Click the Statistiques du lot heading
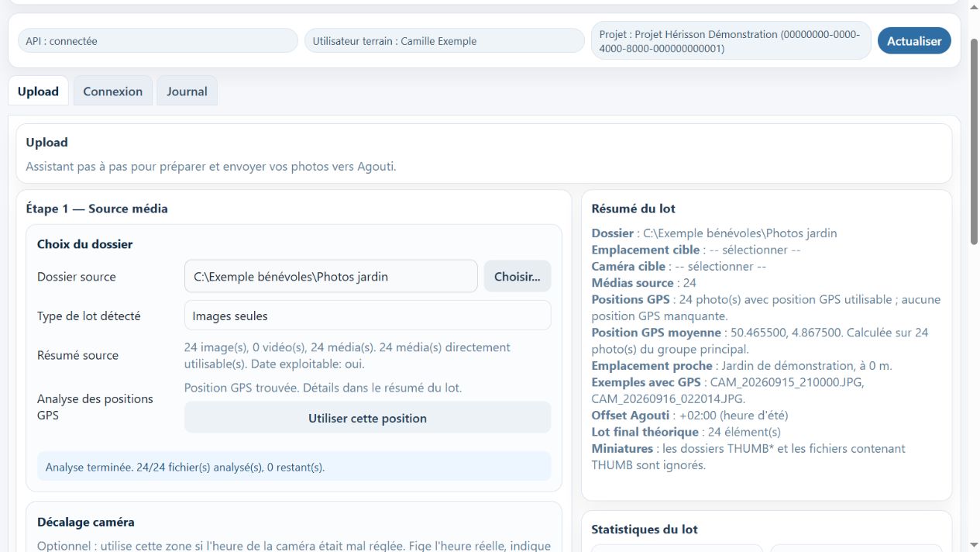Image resolution: width=980 pixels, height=552 pixels. pyautogui.click(x=645, y=530)
